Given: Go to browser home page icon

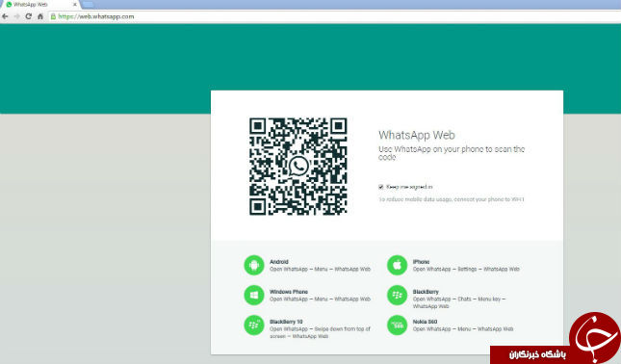Looking at the screenshot, I should pyautogui.click(x=40, y=16).
